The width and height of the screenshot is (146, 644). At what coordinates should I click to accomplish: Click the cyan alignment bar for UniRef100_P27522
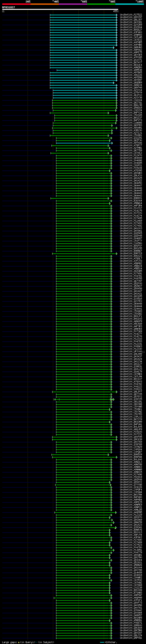click(83, 15)
